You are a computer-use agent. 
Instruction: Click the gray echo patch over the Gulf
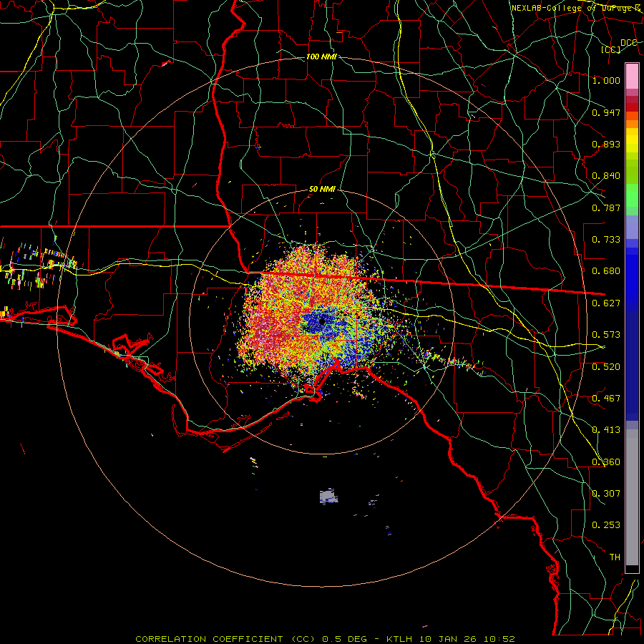tap(328, 497)
